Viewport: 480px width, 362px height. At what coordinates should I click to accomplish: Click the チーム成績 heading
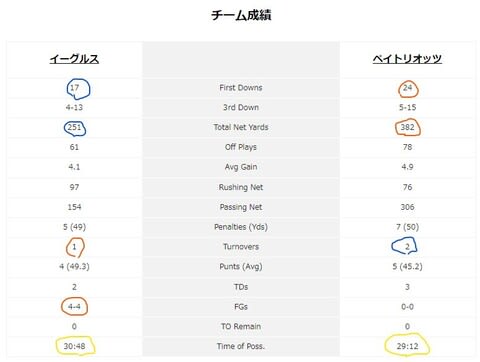(241, 15)
